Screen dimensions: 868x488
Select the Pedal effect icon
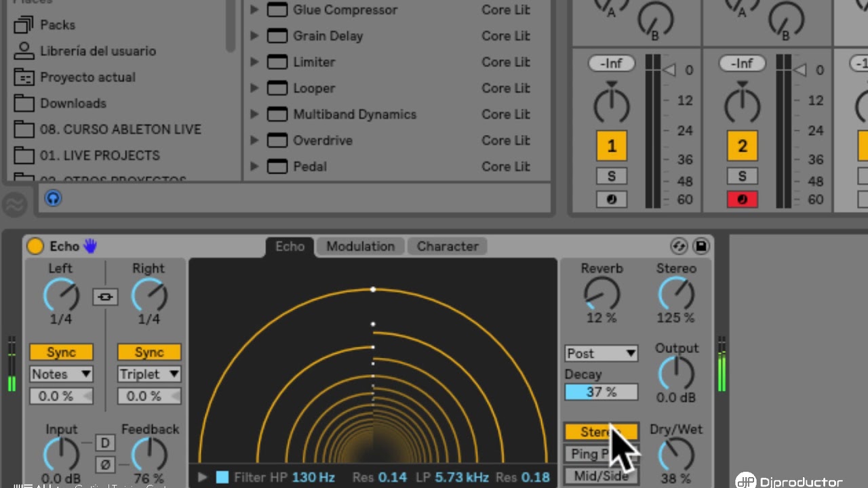point(277,166)
